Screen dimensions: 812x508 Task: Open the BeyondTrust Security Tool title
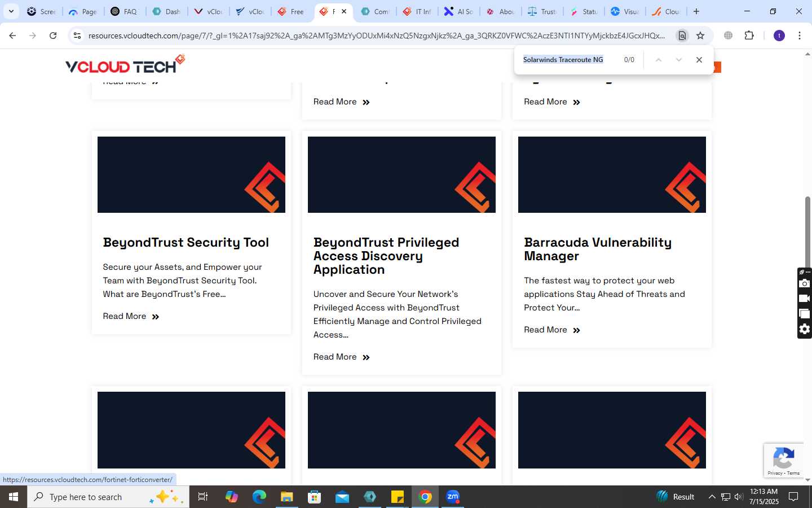(x=186, y=242)
